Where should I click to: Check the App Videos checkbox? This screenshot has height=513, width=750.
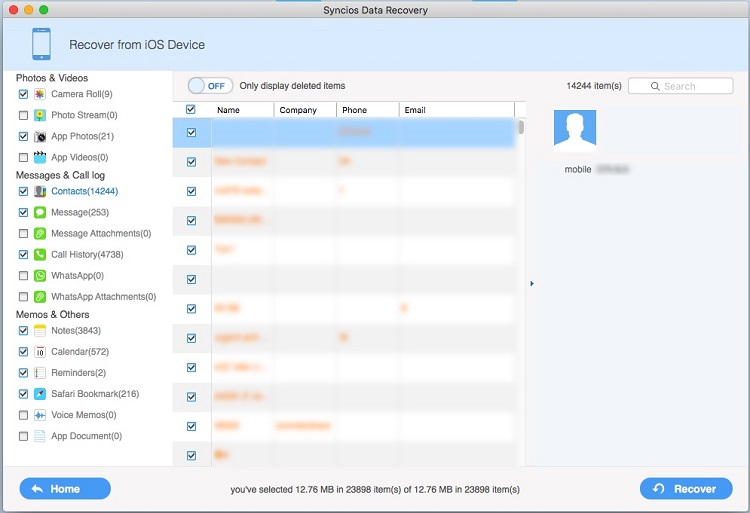click(23, 157)
